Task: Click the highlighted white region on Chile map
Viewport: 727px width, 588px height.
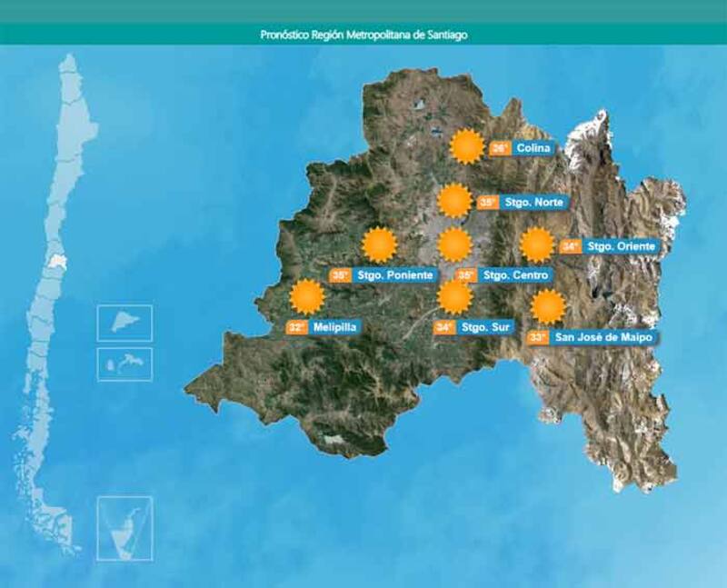Action: [60, 262]
